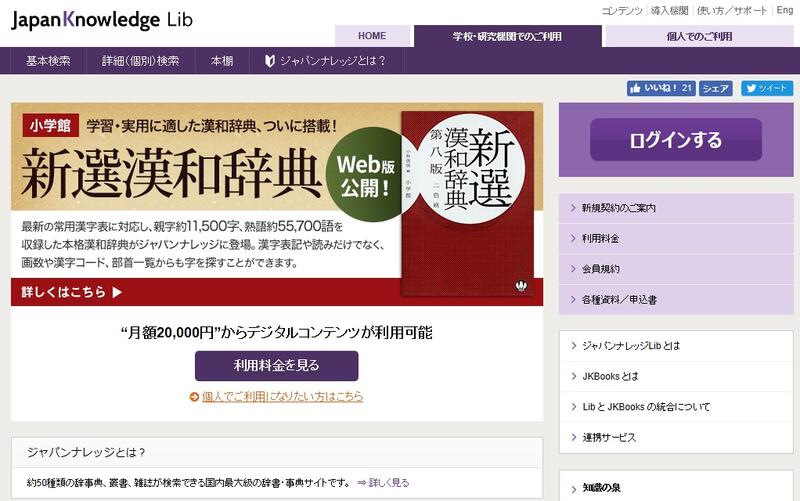
Task: Click 詳しくはこちら on the red banner
Action: [72, 293]
